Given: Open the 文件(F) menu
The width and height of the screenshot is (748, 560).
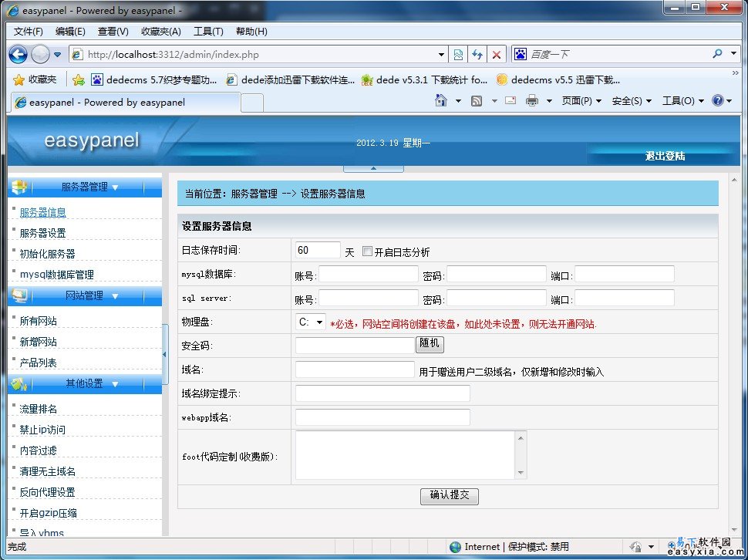Looking at the screenshot, I should coord(28,32).
